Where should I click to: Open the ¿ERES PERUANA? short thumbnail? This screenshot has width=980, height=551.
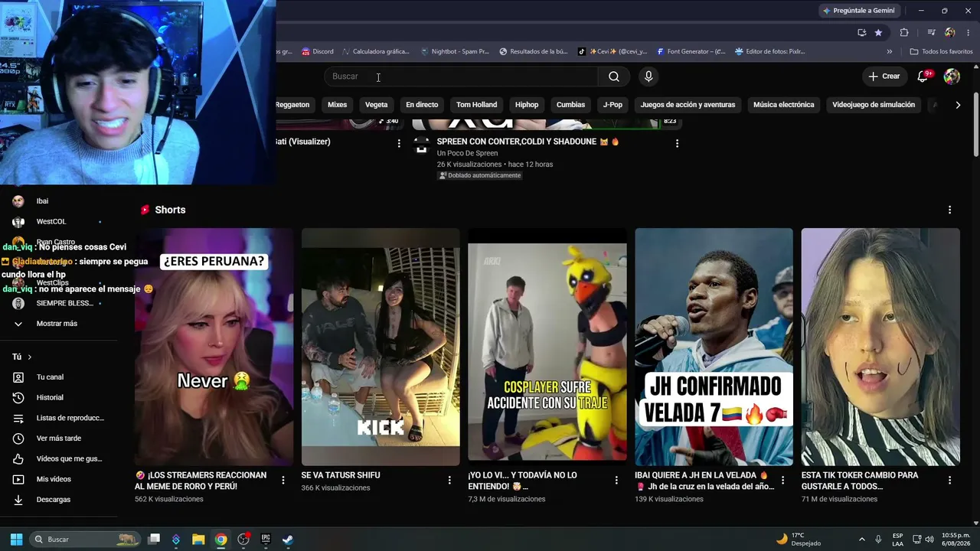click(214, 347)
